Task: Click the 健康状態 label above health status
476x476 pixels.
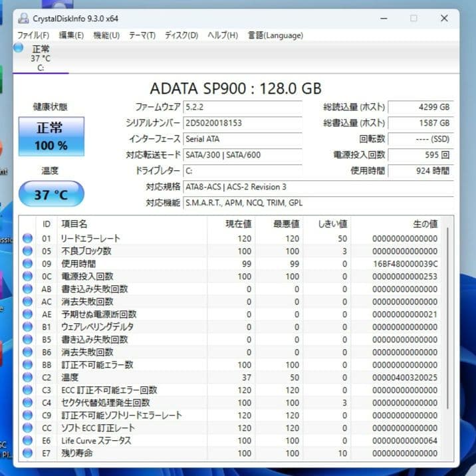Action: (50, 107)
